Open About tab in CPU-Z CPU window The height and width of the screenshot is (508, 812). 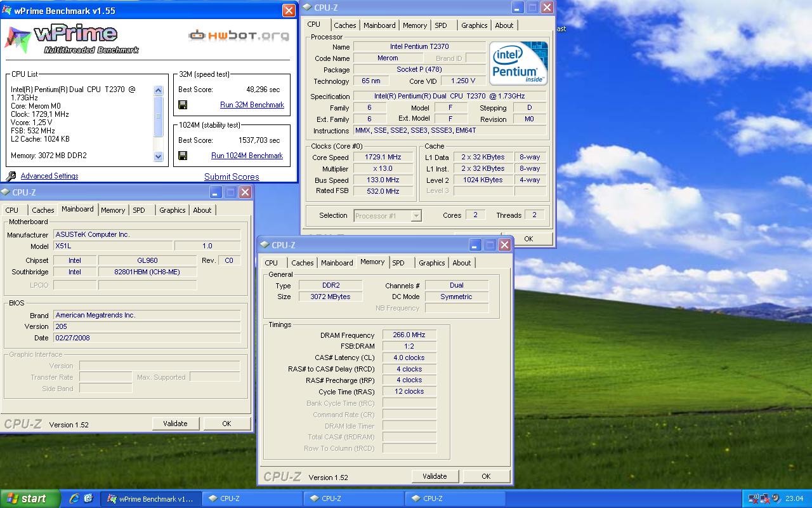(504, 25)
